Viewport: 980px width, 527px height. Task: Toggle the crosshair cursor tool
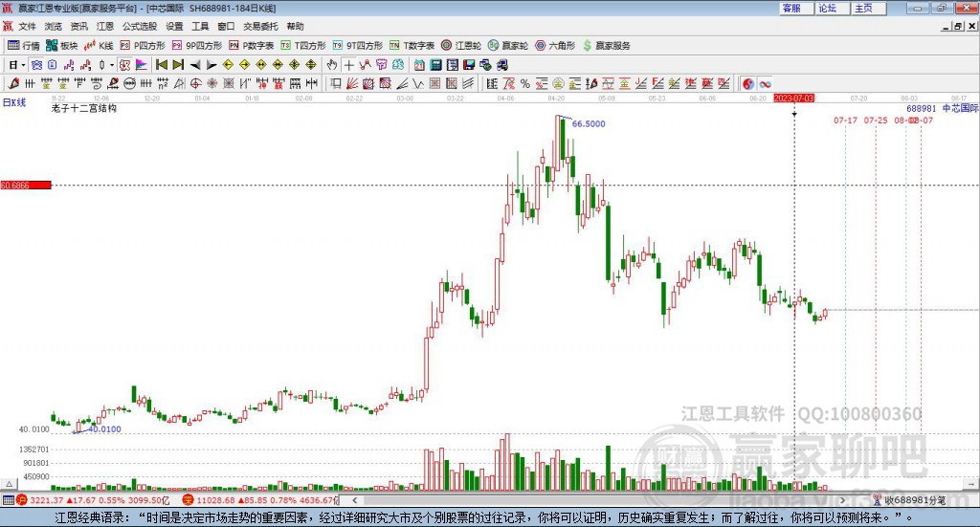(348, 65)
